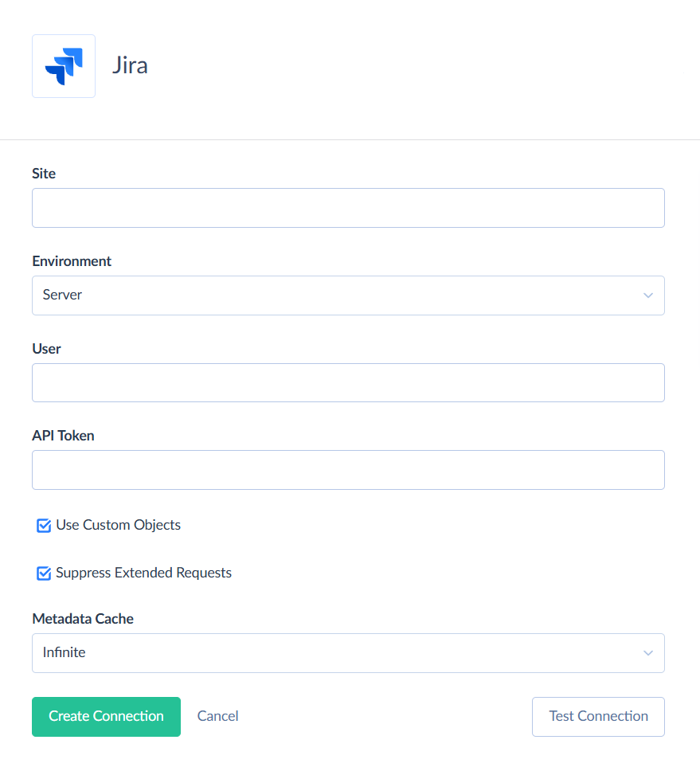Screen dimensions: 700x775
Task: Click the Jira logo icon
Action: coord(64,66)
